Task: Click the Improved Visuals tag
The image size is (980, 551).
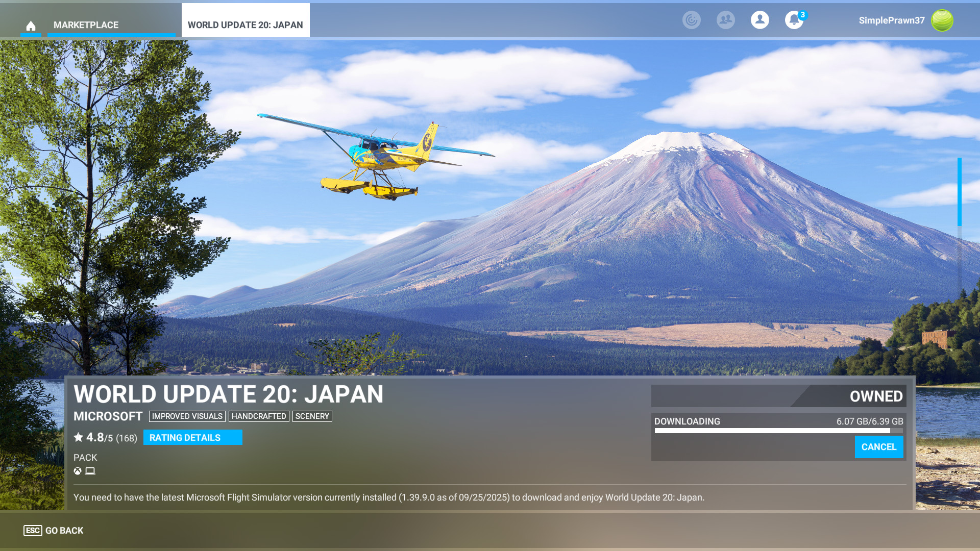Action: [x=187, y=416]
